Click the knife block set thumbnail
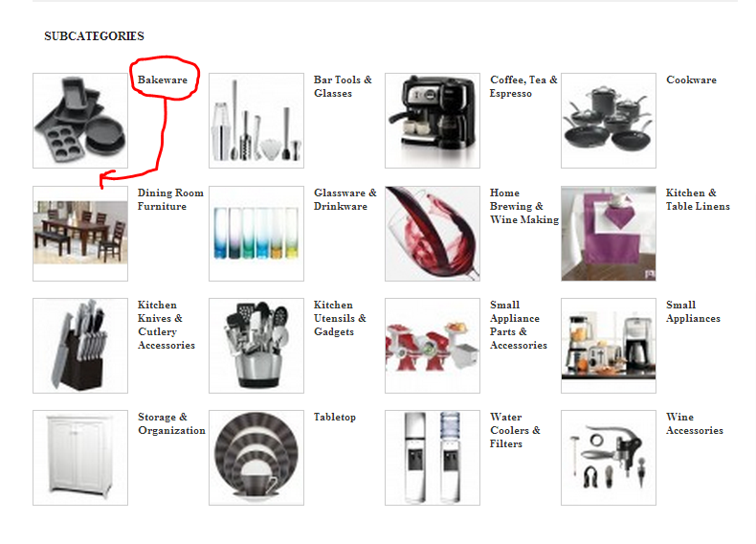The height and width of the screenshot is (544, 756). [80, 346]
